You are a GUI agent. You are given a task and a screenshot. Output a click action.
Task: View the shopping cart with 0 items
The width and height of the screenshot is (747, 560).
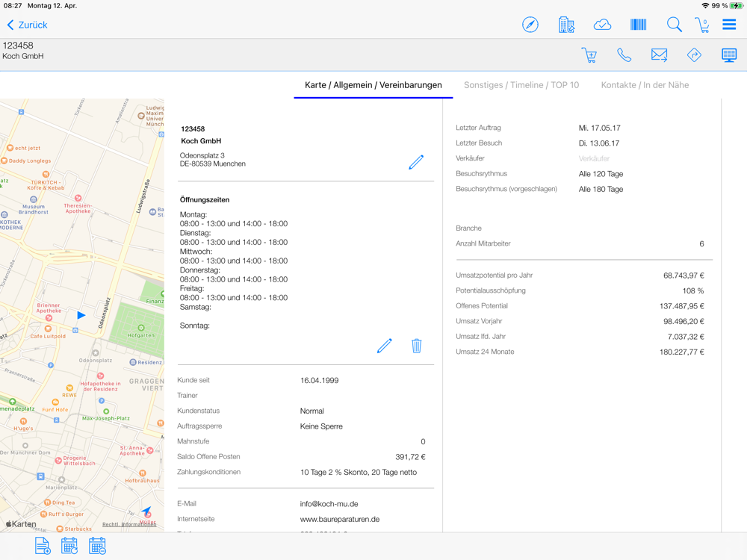pyautogui.click(x=702, y=25)
